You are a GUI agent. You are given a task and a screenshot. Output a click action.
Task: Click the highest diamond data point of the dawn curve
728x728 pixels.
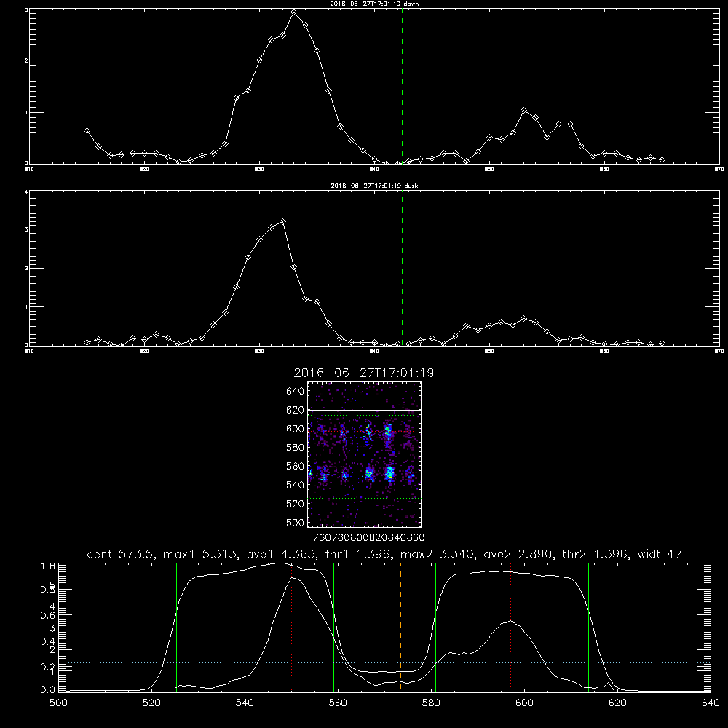[294, 12]
